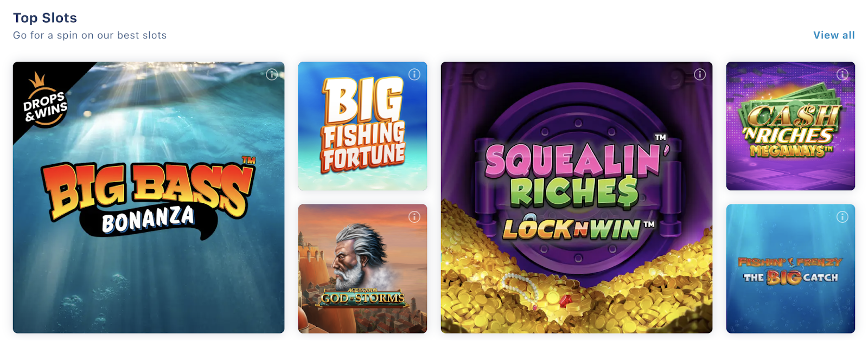
Task: Click info icon on Big Fishing Fortune
Action: point(414,74)
